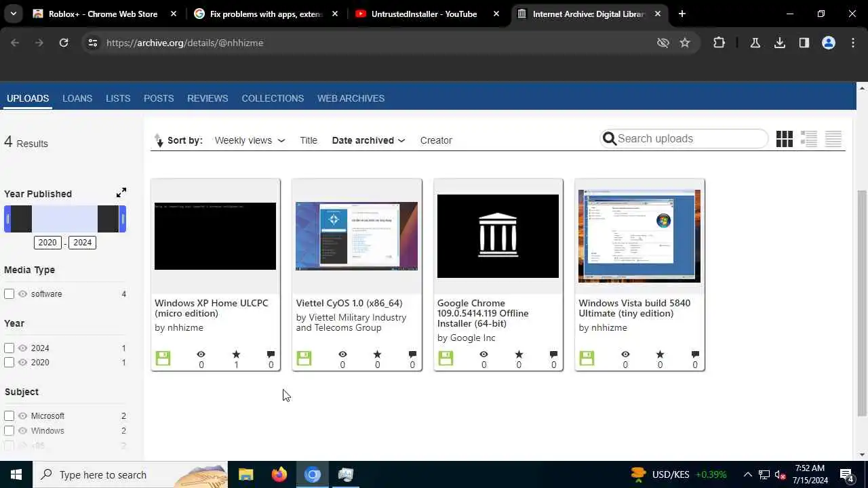Open Viettel CyOS 1.0 title link
This screenshot has height=488, width=868.
click(349, 303)
